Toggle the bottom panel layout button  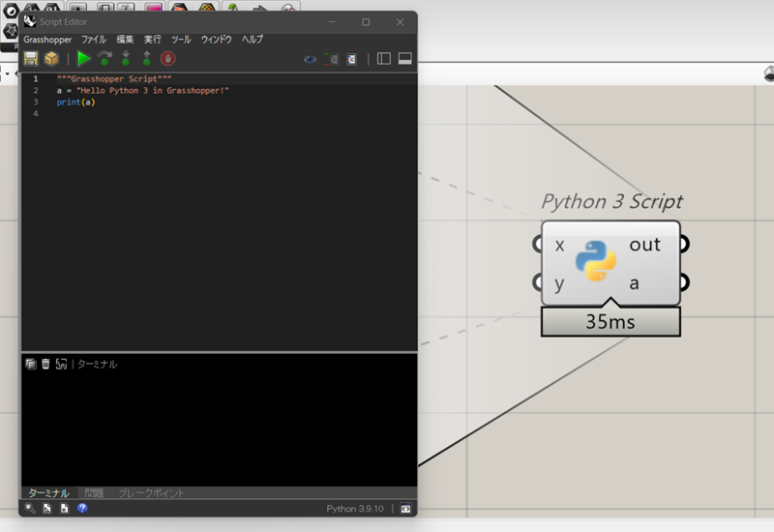(x=404, y=59)
